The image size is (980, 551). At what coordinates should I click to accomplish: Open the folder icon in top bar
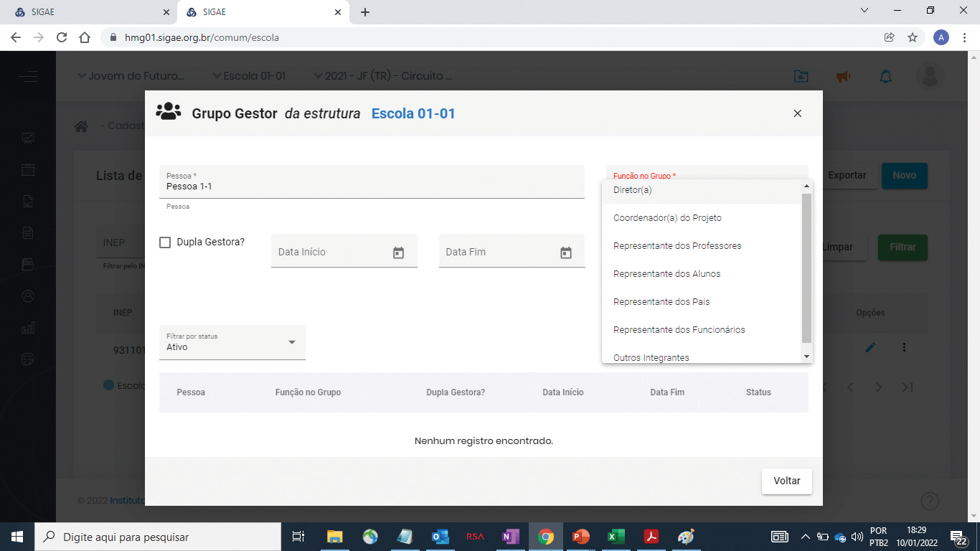click(801, 76)
